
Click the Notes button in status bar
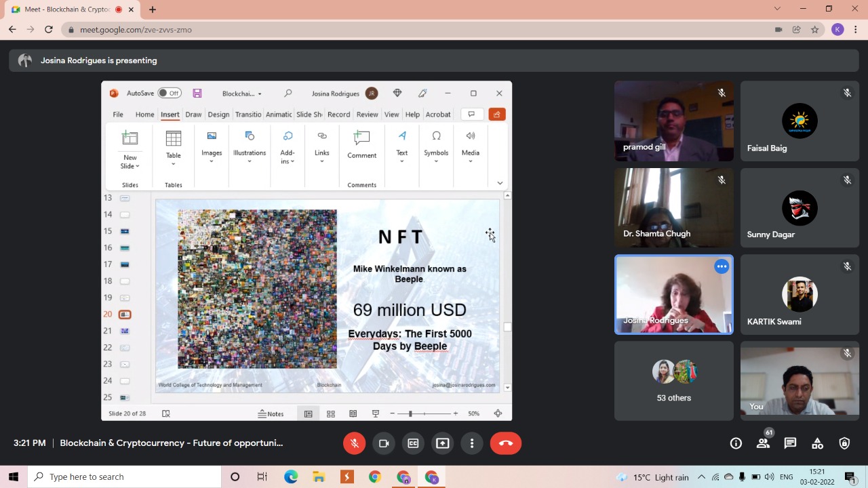[271, 413]
